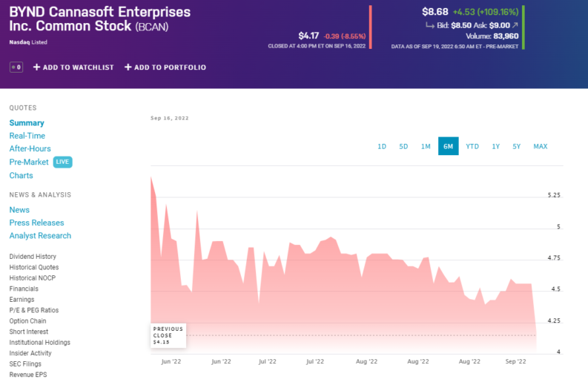Open the Option Chain page

click(x=27, y=321)
